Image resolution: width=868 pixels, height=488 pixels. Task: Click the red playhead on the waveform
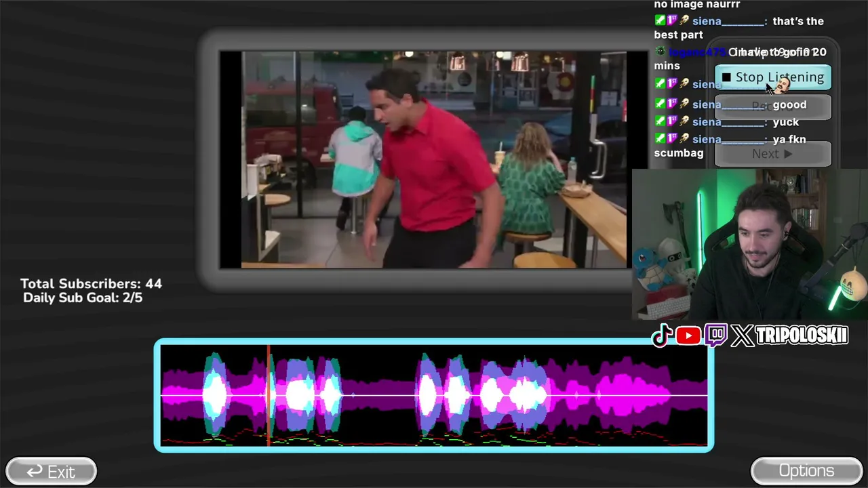269,396
